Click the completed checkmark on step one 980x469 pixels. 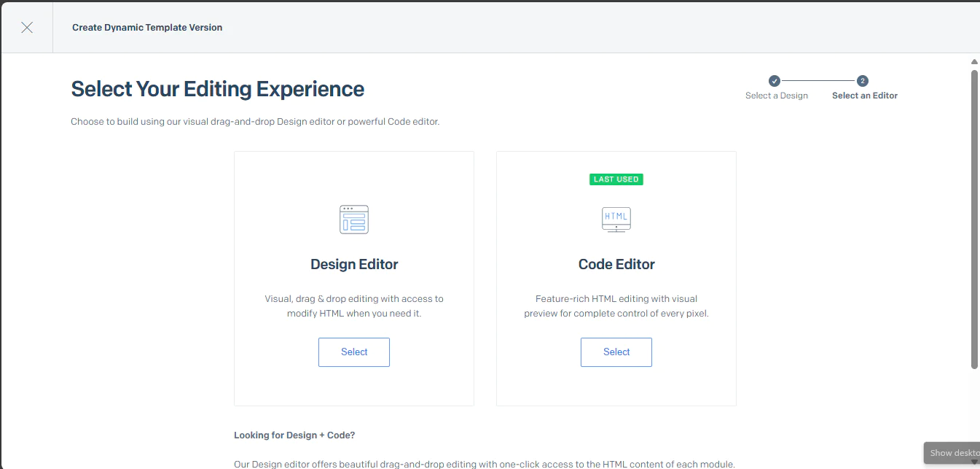click(775, 81)
